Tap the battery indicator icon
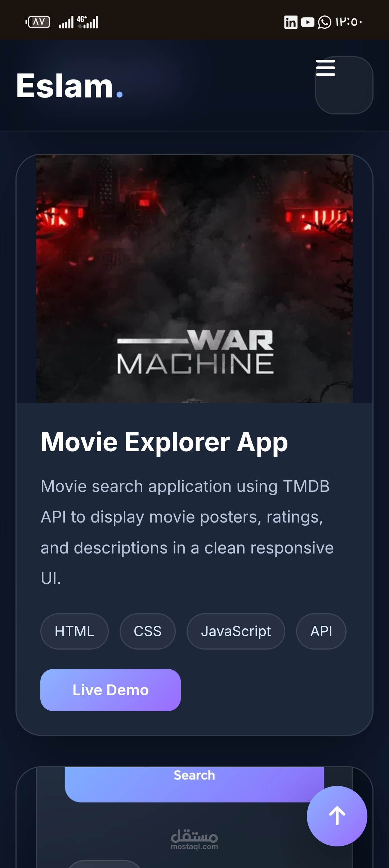The width and height of the screenshot is (389, 868). point(38,22)
